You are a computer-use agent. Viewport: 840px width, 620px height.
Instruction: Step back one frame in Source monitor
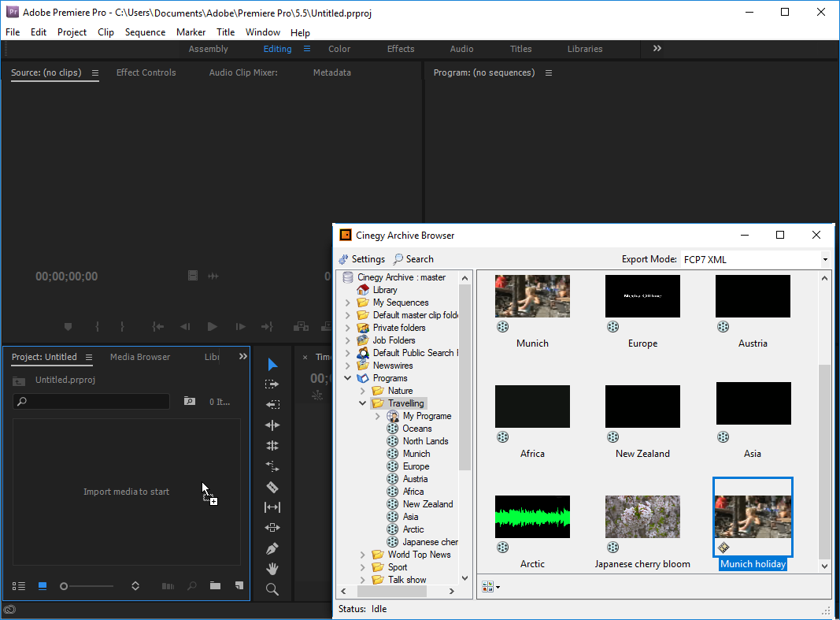pos(185,326)
